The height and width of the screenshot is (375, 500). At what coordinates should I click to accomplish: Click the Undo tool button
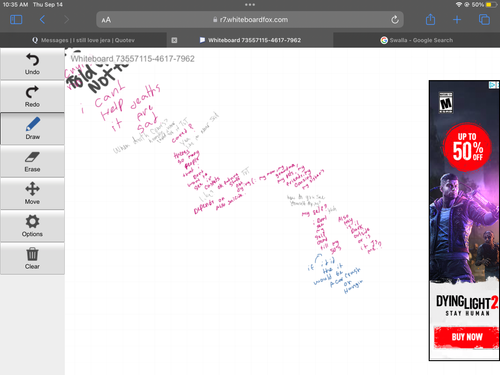(x=32, y=63)
